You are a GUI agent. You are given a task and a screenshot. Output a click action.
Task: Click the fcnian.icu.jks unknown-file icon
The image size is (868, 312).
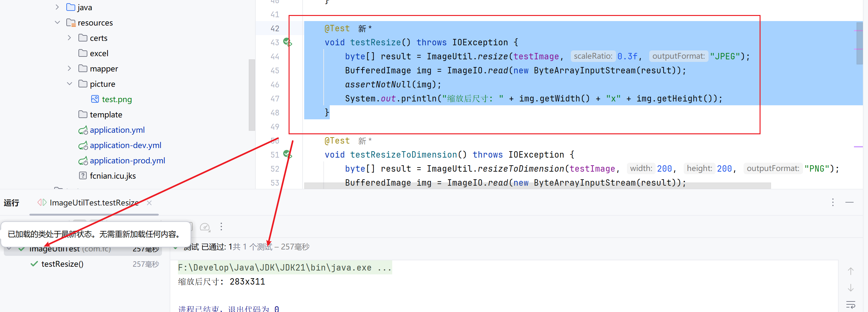click(x=83, y=175)
